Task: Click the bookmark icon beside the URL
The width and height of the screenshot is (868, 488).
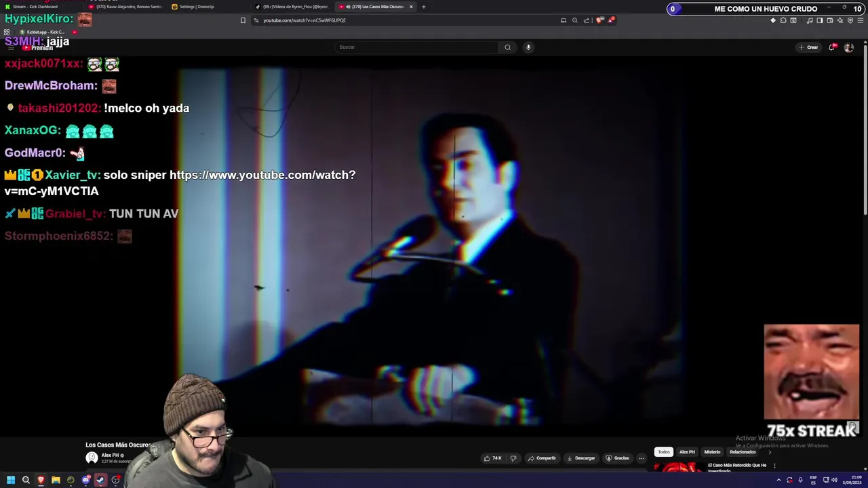Action: click(x=243, y=20)
